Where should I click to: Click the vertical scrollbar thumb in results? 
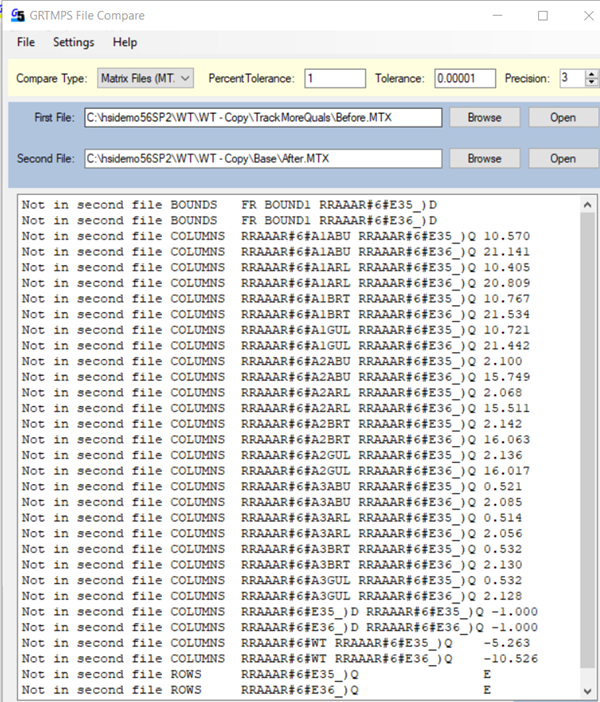pyautogui.click(x=586, y=440)
